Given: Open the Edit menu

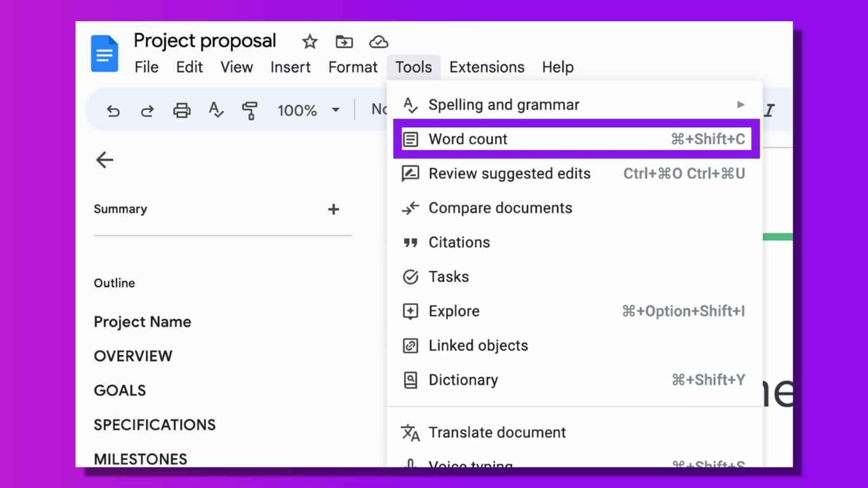Looking at the screenshot, I should pyautogui.click(x=189, y=67).
